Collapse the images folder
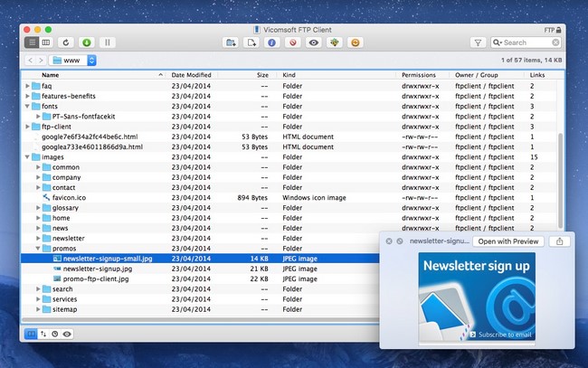This screenshot has width=588, height=368. point(27,157)
